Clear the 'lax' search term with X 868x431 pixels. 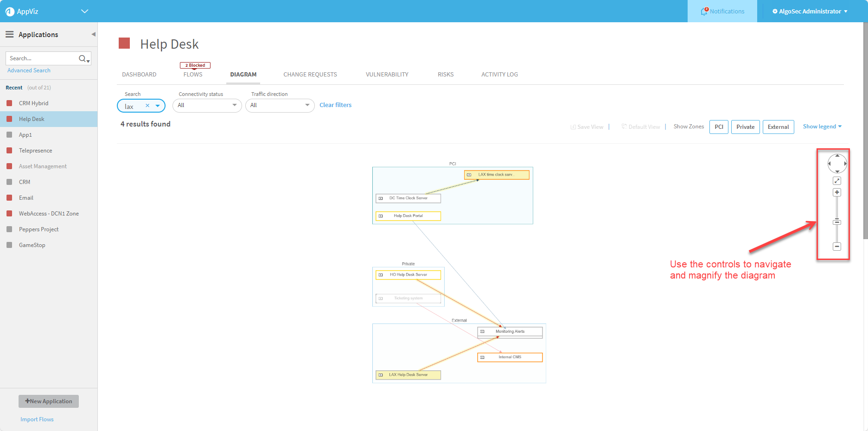147,106
